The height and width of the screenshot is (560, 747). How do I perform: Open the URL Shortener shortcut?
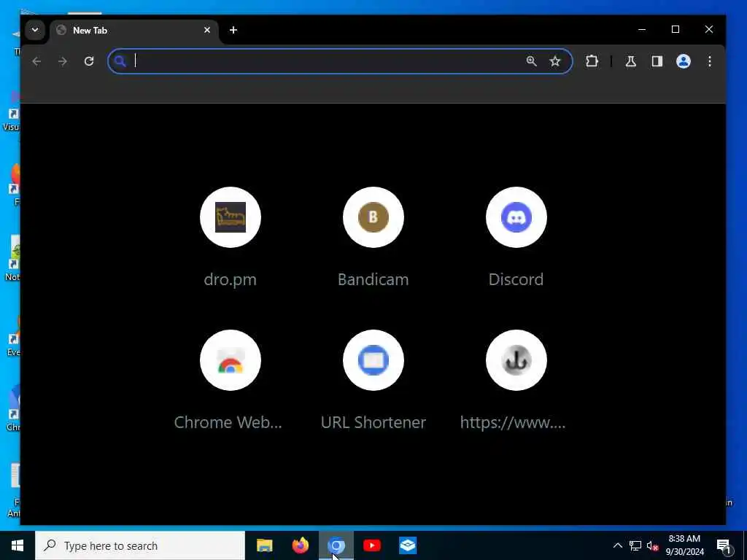[373, 360]
